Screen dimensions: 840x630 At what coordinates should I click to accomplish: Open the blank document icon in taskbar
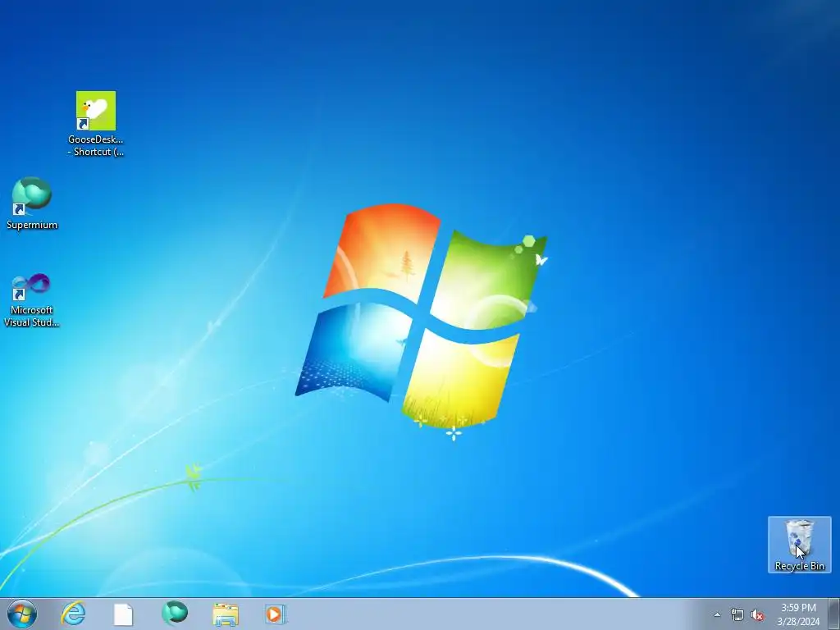tap(123, 614)
